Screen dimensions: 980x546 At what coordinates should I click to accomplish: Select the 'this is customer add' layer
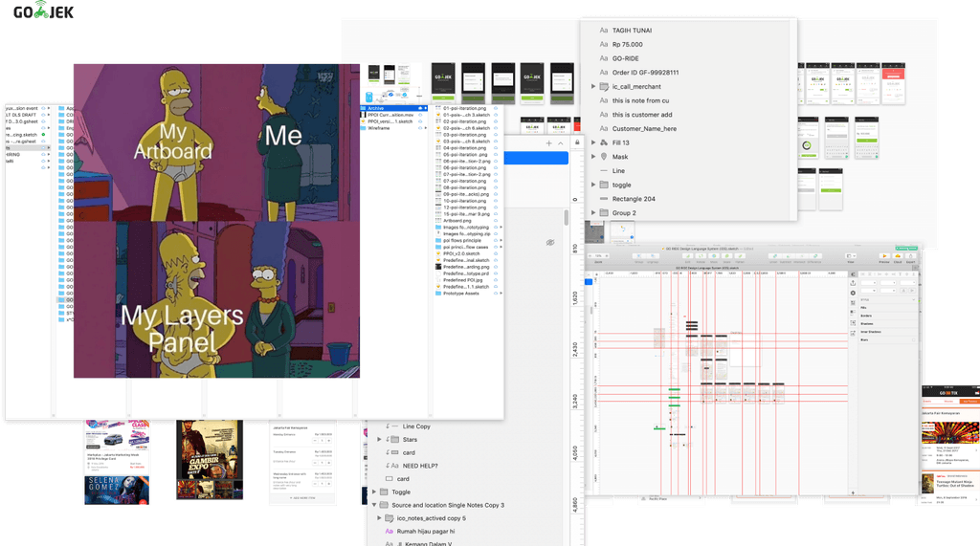coord(642,115)
